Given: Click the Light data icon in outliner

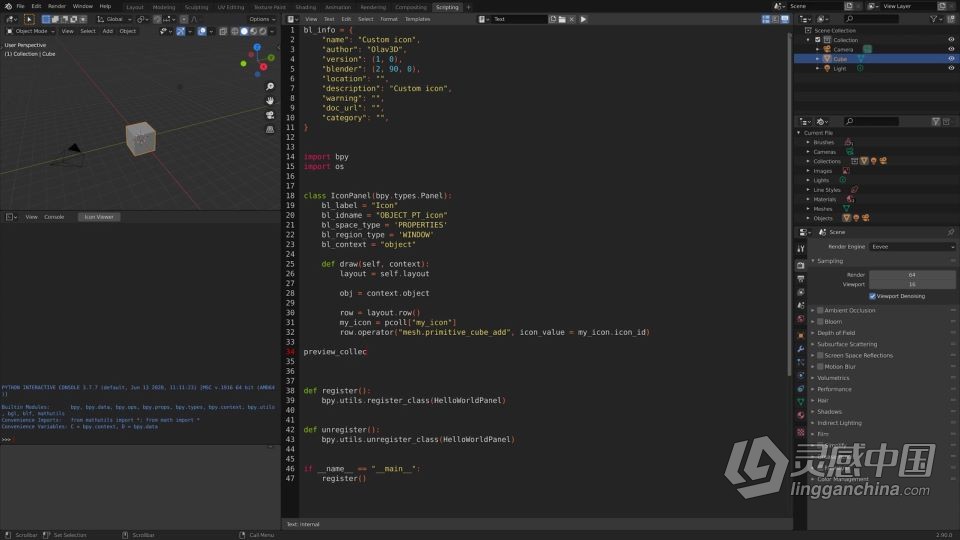Looking at the screenshot, I should click(x=860, y=69).
